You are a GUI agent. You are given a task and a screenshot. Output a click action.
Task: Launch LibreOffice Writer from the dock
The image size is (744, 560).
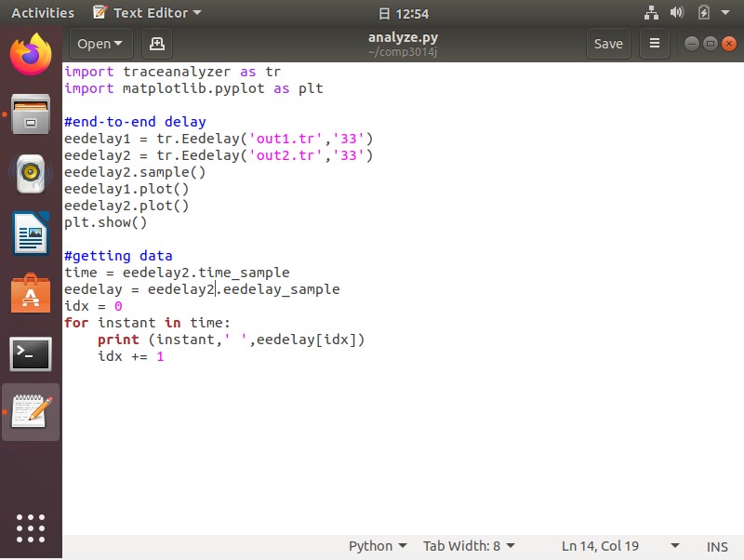tap(31, 233)
